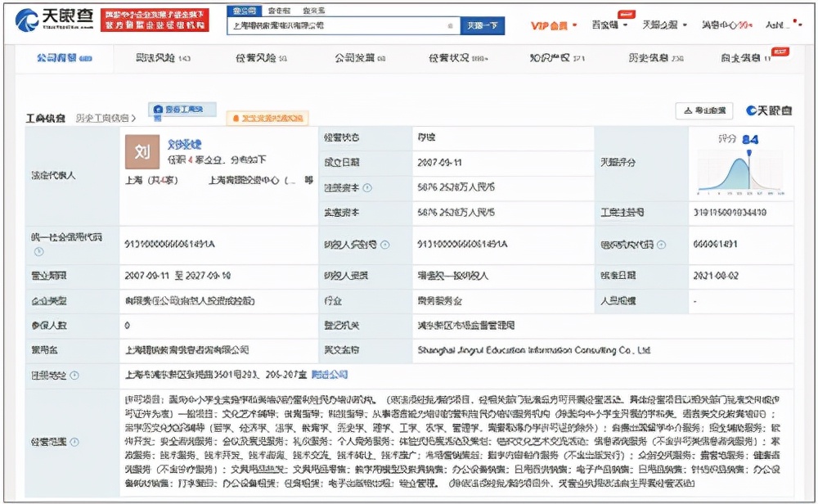Click the 参保人数 value 0
The width and height of the screenshot is (818, 504).
pos(128,326)
